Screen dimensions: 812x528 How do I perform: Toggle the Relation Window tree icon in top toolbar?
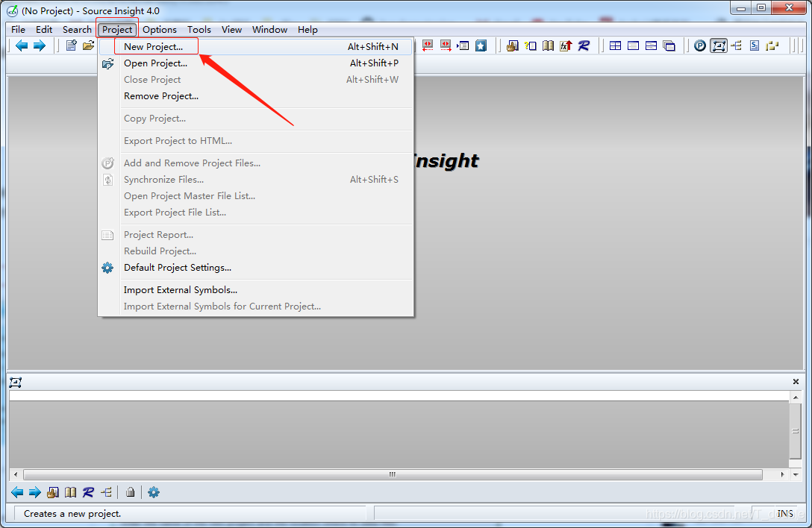[x=737, y=45]
